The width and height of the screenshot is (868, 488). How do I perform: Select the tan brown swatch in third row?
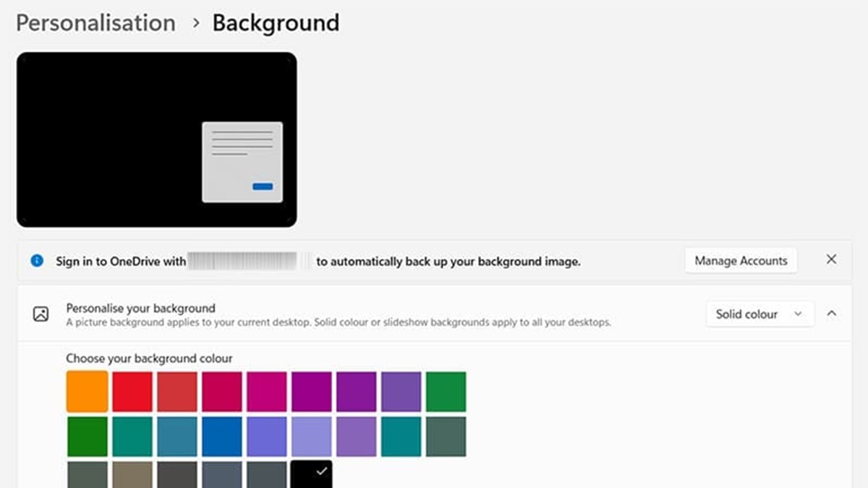click(132, 475)
